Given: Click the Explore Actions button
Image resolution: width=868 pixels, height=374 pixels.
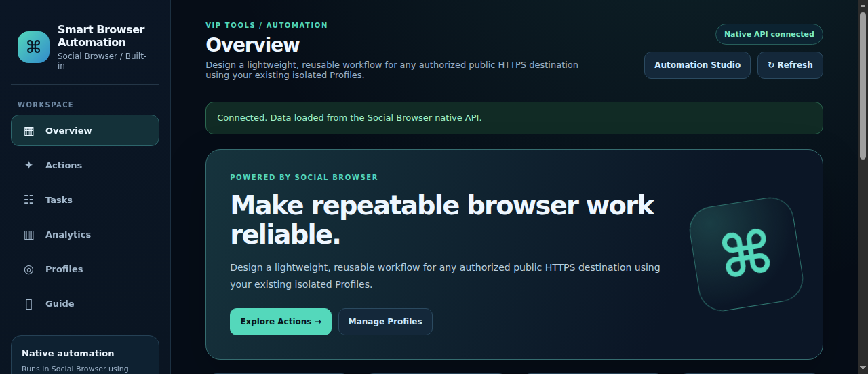Looking at the screenshot, I should [x=281, y=322].
